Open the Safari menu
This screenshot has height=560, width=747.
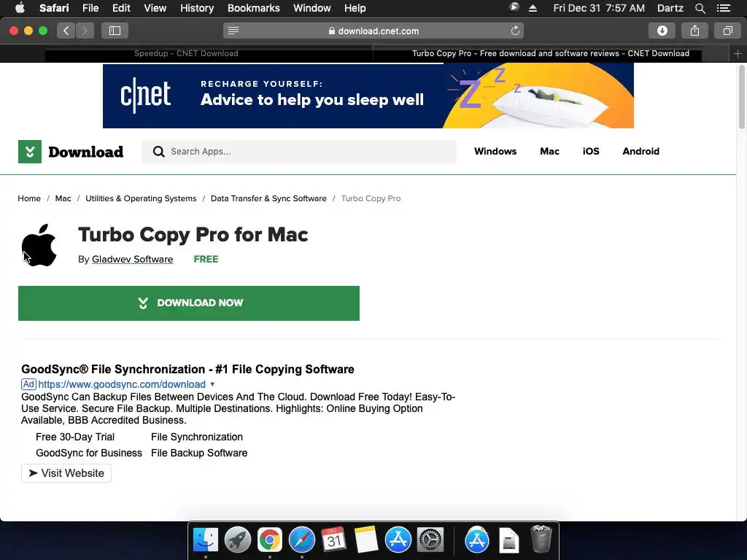tap(54, 8)
